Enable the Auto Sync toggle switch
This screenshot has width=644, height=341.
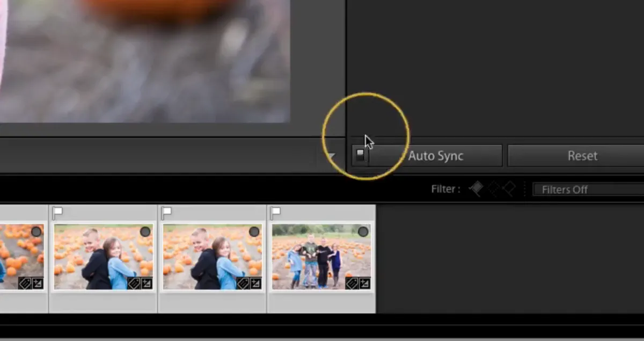click(x=360, y=155)
